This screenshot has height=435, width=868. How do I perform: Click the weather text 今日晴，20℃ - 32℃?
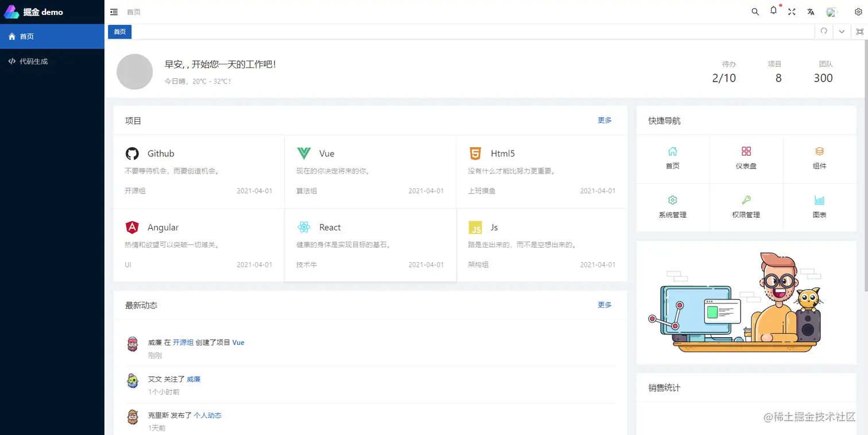pyautogui.click(x=198, y=82)
